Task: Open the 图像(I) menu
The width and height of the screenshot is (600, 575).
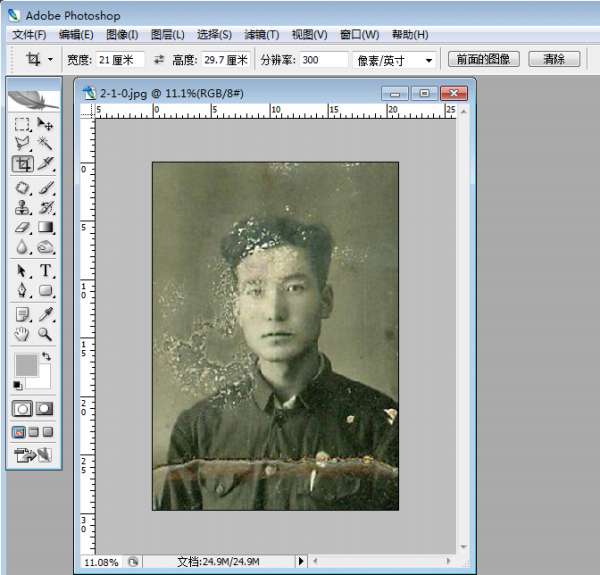Action: click(122, 35)
